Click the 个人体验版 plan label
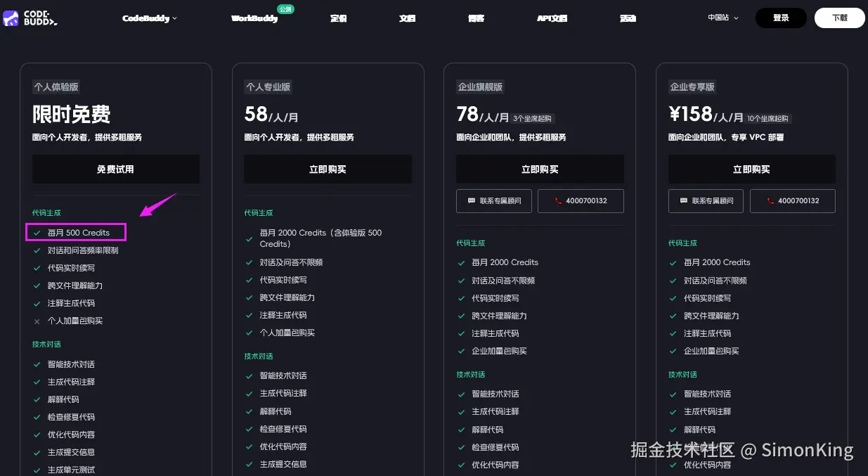Viewport: 868px width, 476px height. click(x=56, y=87)
